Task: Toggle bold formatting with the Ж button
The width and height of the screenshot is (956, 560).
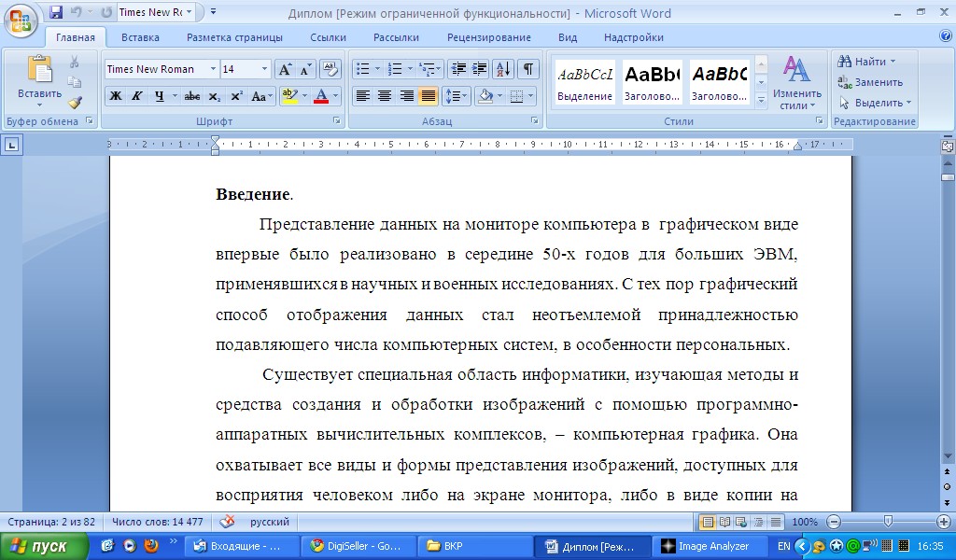Action: point(115,96)
